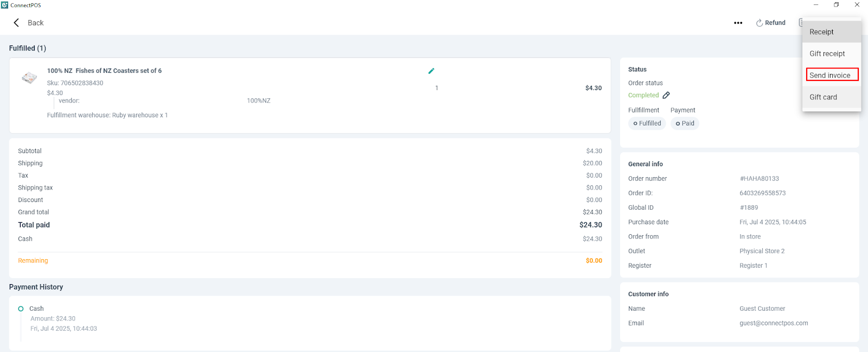Click the green pencil edit item icon
The width and height of the screenshot is (868, 352).
coord(431,71)
